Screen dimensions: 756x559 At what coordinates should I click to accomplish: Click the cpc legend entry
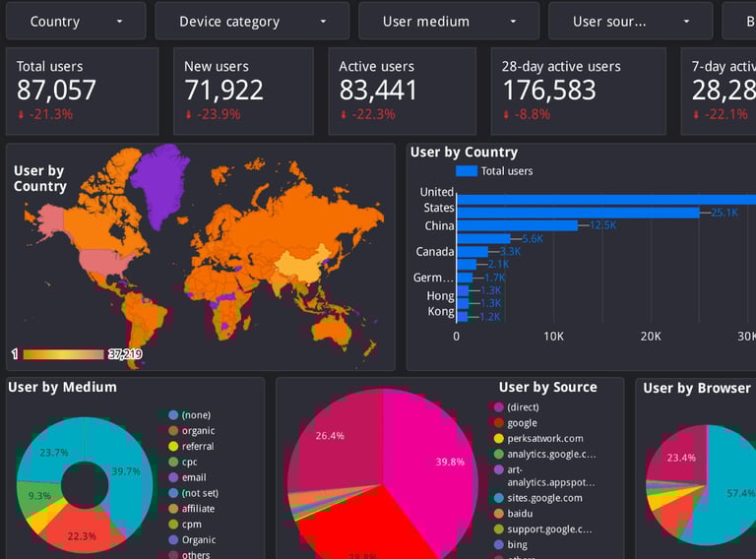point(183,462)
